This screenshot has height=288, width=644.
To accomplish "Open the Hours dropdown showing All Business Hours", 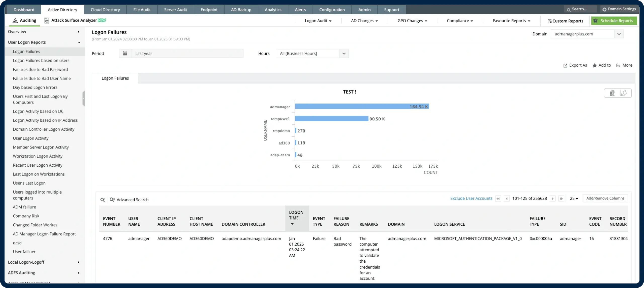I will [344, 54].
